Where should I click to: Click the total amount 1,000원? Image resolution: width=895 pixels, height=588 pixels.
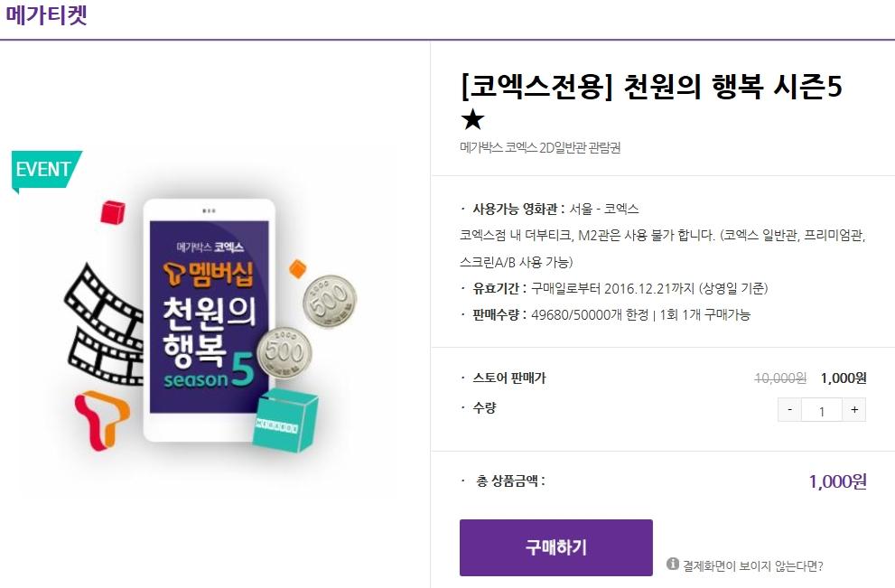(837, 481)
